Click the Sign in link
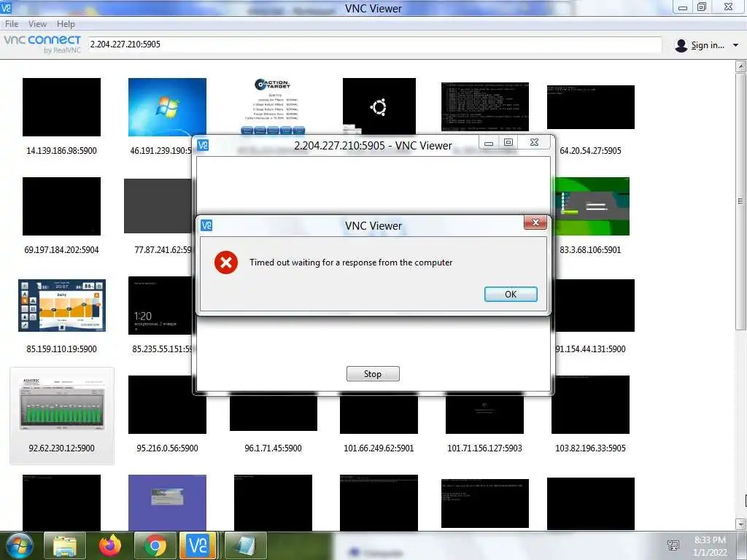 pyautogui.click(x=708, y=45)
